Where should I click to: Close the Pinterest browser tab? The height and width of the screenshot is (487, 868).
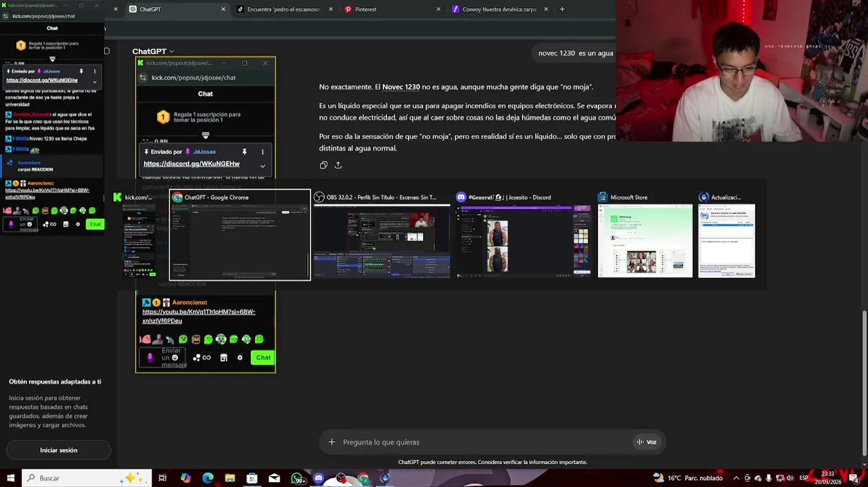[x=438, y=9]
